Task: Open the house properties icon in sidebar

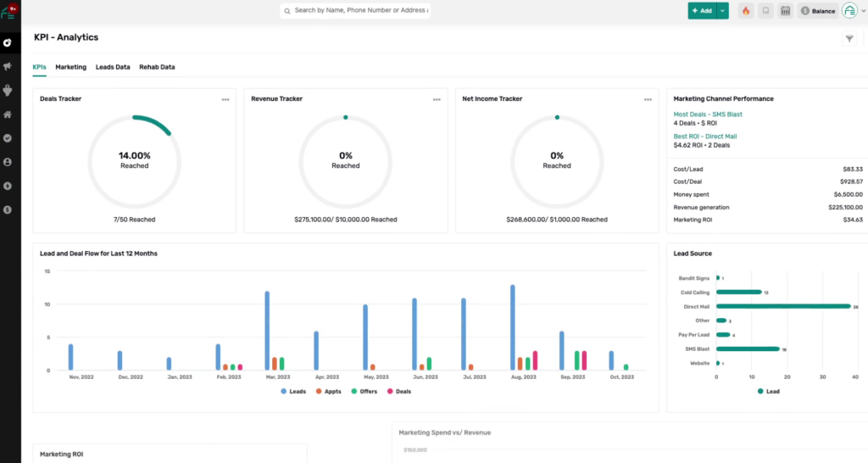Action: click(8, 114)
